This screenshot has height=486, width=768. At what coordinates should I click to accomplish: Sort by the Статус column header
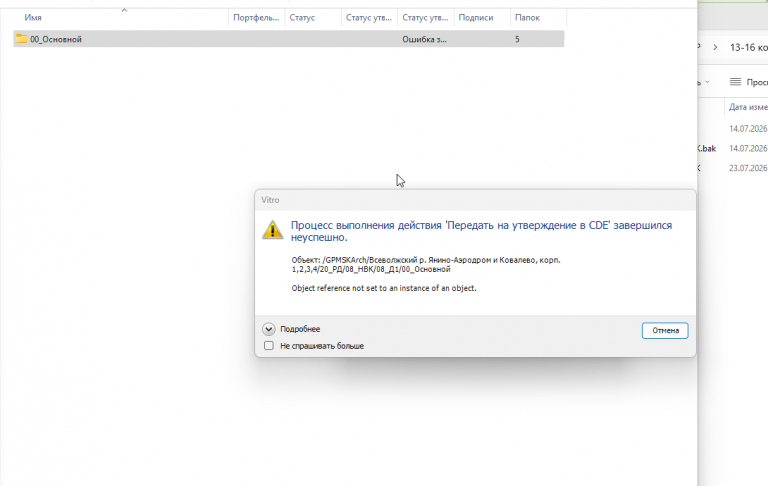pyautogui.click(x=302, y=18)
